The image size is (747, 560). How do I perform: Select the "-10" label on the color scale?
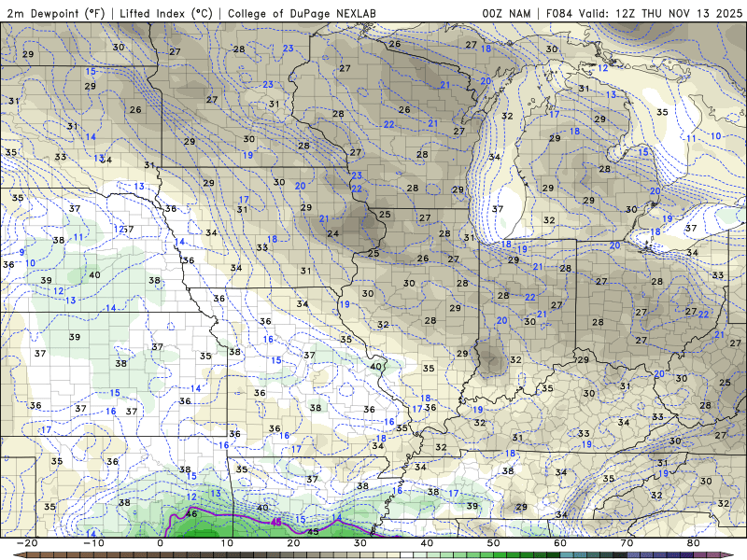click(93, 543)
